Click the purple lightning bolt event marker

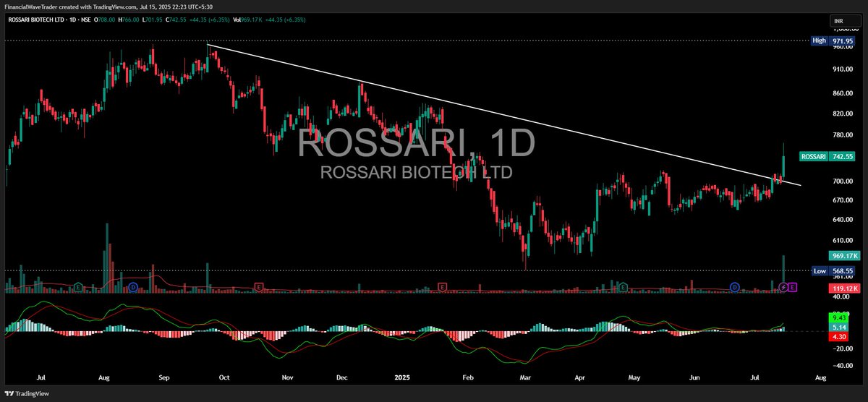783,287
